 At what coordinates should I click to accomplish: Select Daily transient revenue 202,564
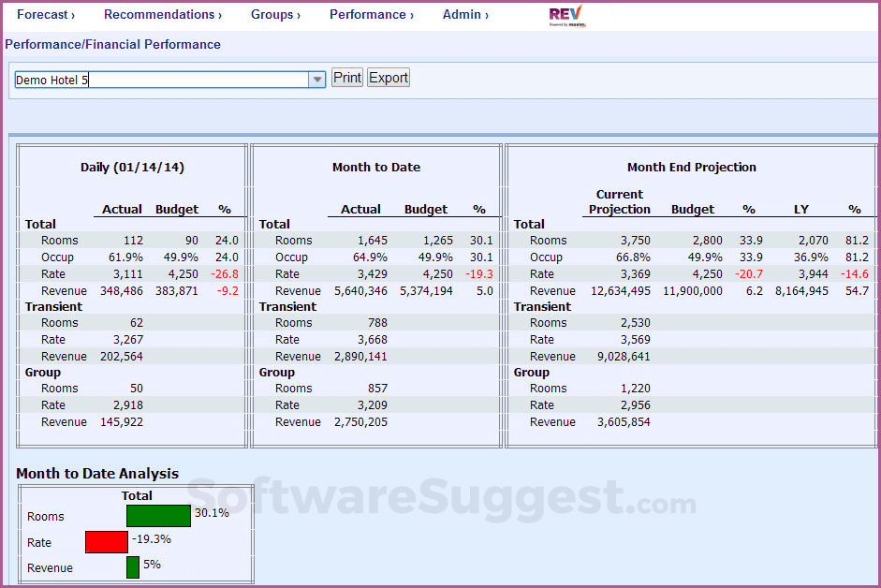coord(122,357)
